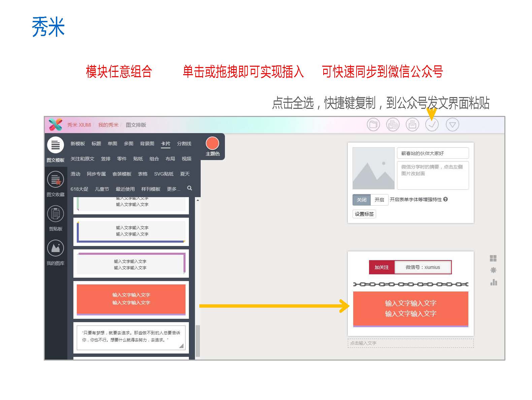Select the purple-bordered card template
Image resolution: width=532 pixels, height=400 pixels.
131,264
